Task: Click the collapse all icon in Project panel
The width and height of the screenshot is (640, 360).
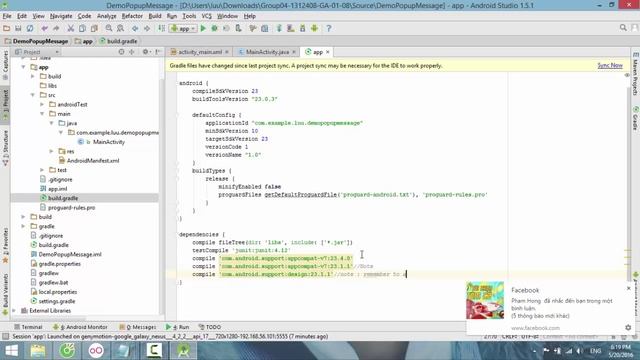Action: tap(131, 52)
